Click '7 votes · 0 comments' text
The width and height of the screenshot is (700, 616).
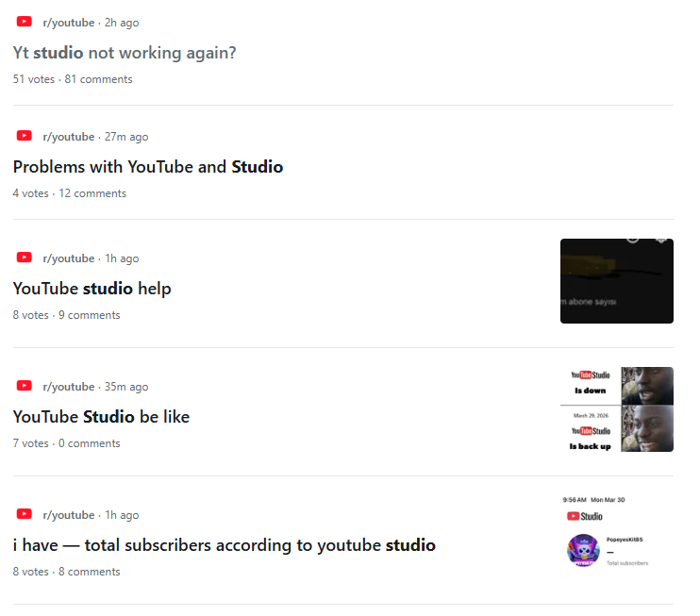coord(67,443)
